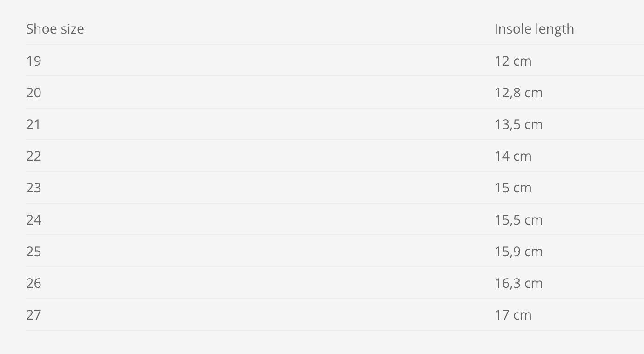
Task: Select shoe size 20 cell
Action: click(x=34, y=93)
